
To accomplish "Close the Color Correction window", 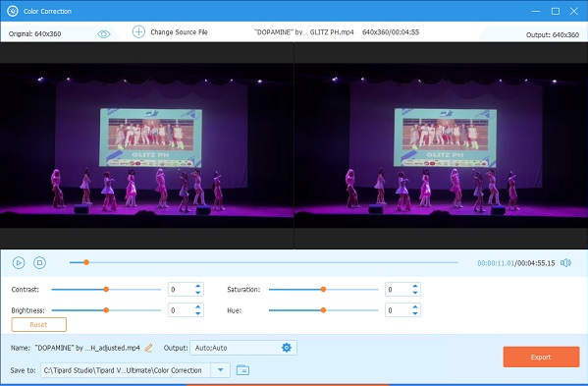I will pos(573,11).
